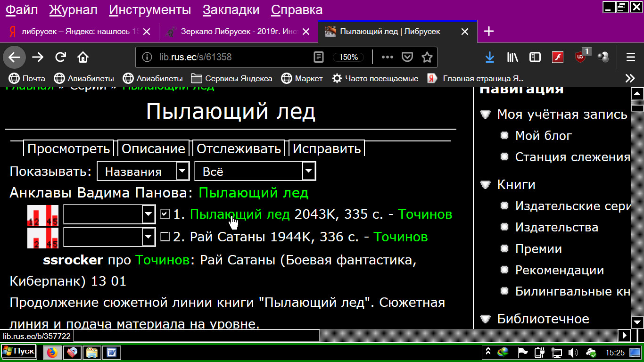The width and height of the screenshot is (644, 362).
Task: Switch to the Описание tab
Action: tap(153, 149)
